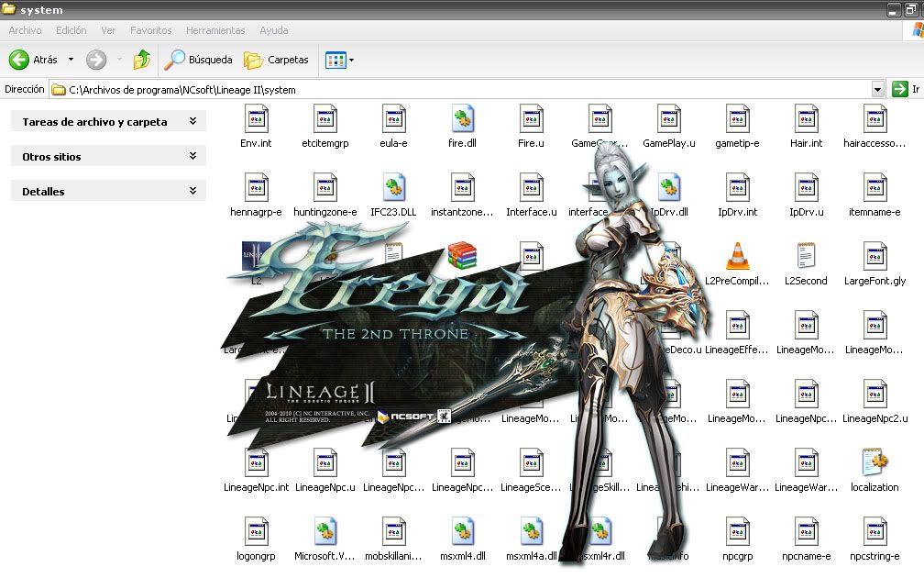Screen dimensions: 924x578
Task: Open the fire.dll file icon
Action: [462, 119]
